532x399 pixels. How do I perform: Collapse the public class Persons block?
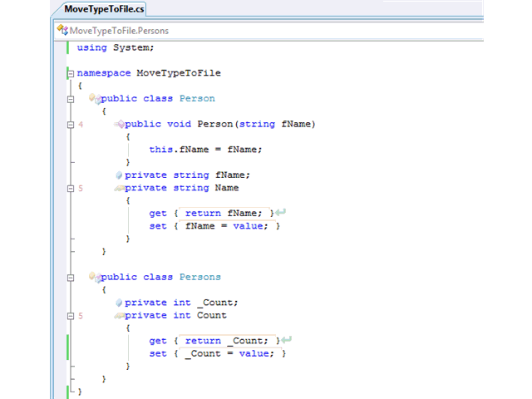(71, 278)
